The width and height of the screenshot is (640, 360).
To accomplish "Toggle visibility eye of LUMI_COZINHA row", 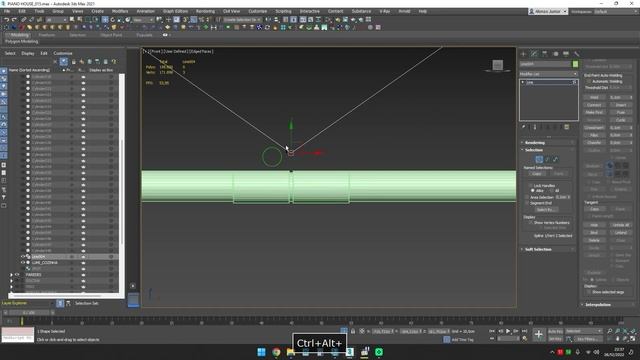I will click(x=23, y=263).
